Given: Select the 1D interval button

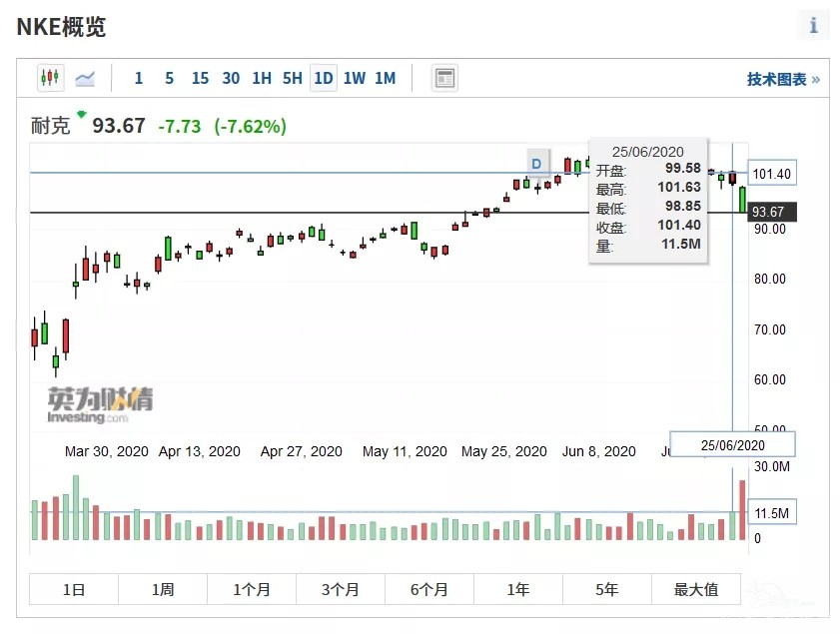Looking at the screenshot, I should coord(323,78).
